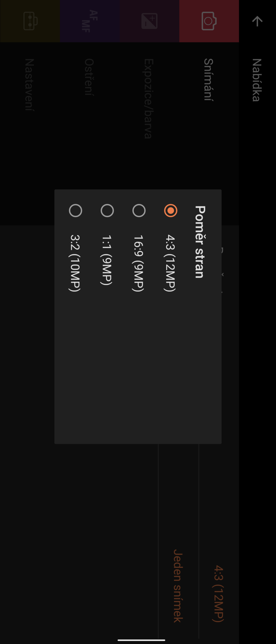Image resolution: width=276 pixels, height=644 pixels.
Task: Open the Snímání camera icon tab
Action: (209, 21)
